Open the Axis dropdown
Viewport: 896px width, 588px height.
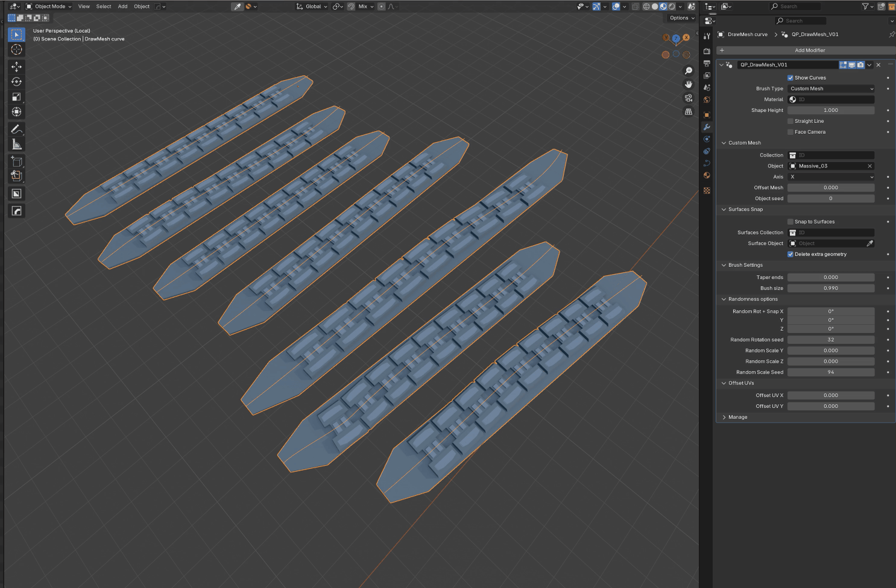(x=831, y=177)
